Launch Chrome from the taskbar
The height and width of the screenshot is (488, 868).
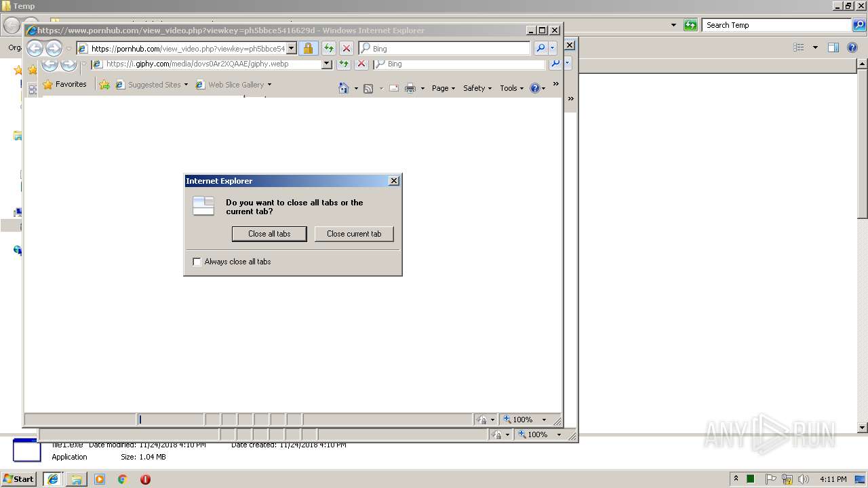[x=122, y=479]
